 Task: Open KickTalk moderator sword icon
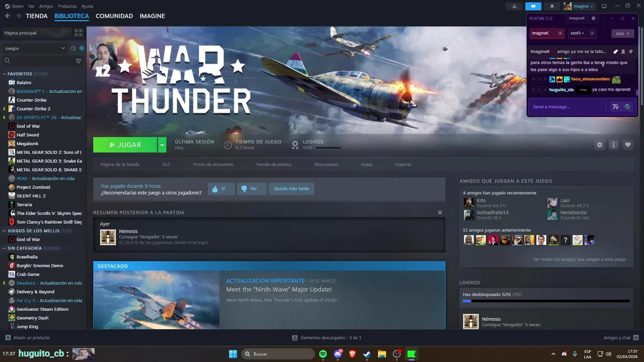(x=615, y=51)
